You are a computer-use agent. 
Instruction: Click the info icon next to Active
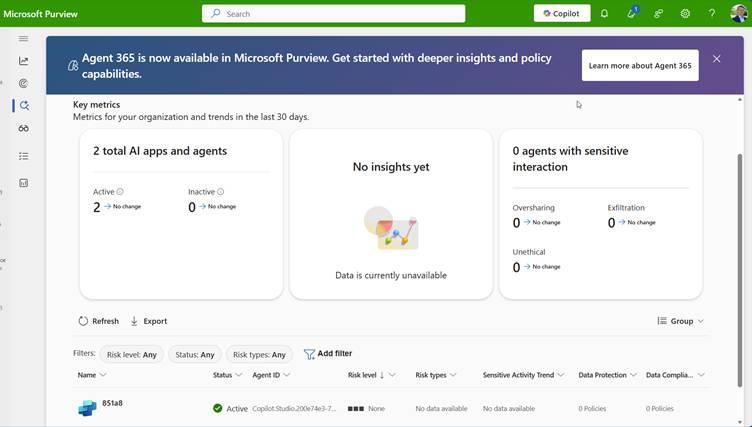[120, 192]
